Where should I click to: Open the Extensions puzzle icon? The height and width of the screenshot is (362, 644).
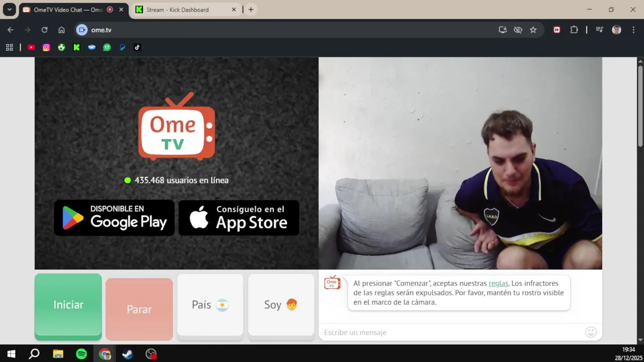click(574, 30)
